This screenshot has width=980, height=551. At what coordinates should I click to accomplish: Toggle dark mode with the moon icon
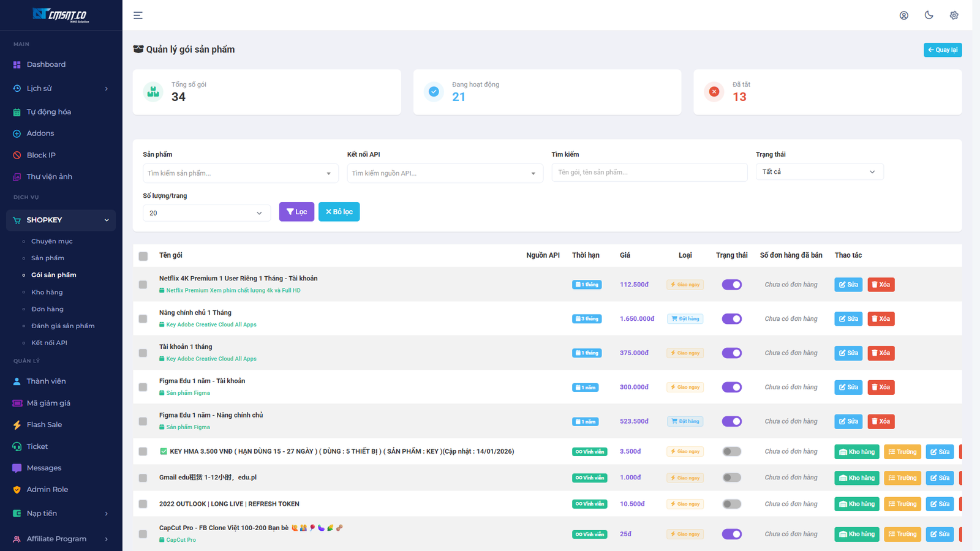[929, 15]
